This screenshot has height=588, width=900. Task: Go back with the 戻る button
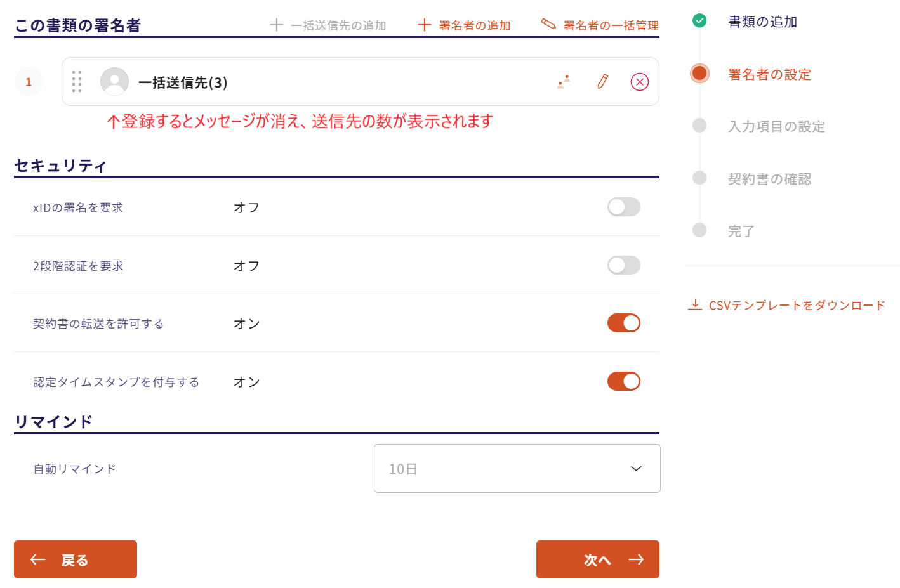click(x=76, y=559)
